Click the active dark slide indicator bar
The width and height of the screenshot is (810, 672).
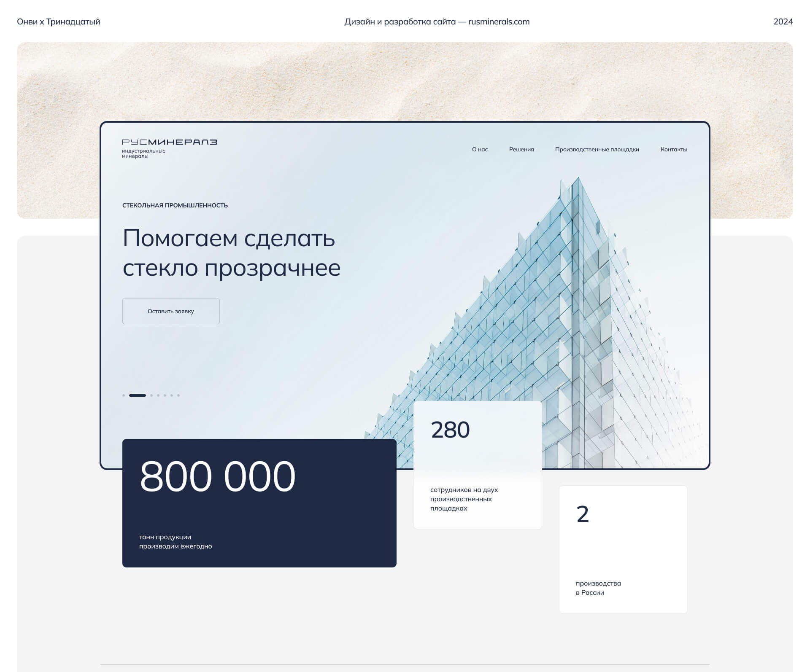pyautogui.click(x=137, y=395)
